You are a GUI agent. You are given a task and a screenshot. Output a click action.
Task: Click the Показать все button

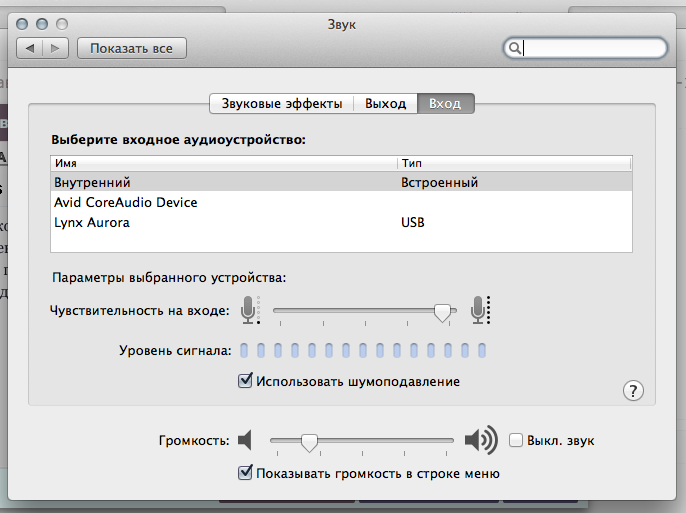[x=132, y=48]
